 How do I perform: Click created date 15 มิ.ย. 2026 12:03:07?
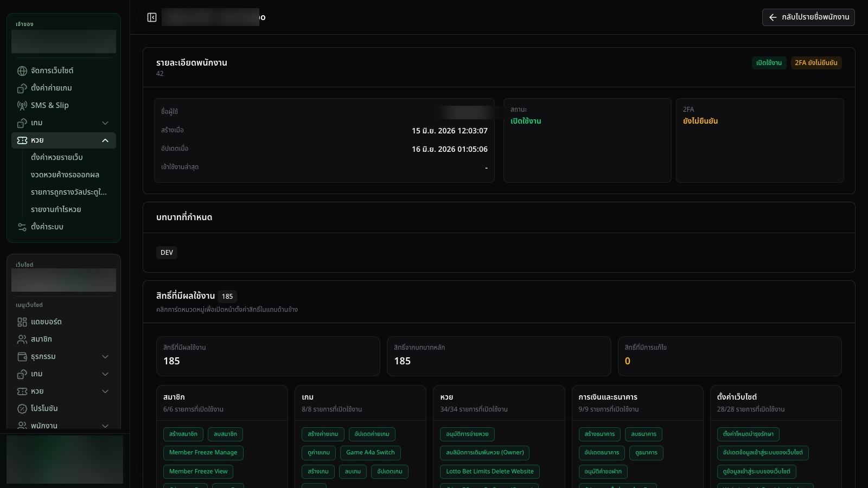(450, 131)
